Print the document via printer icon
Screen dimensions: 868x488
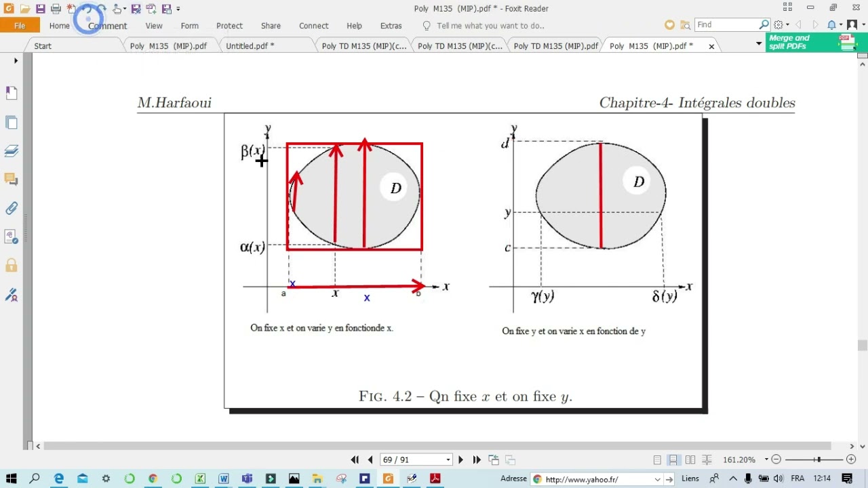(x=56, y=9)
